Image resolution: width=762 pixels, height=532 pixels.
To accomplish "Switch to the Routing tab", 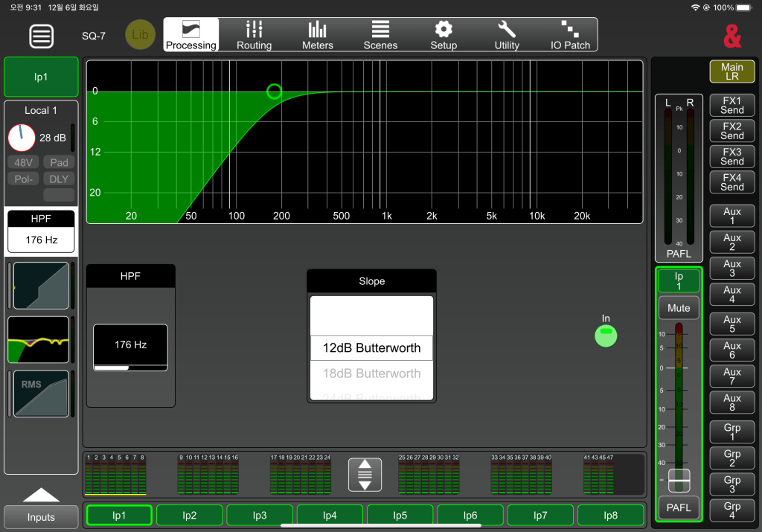I will click(x=254, y=35).
